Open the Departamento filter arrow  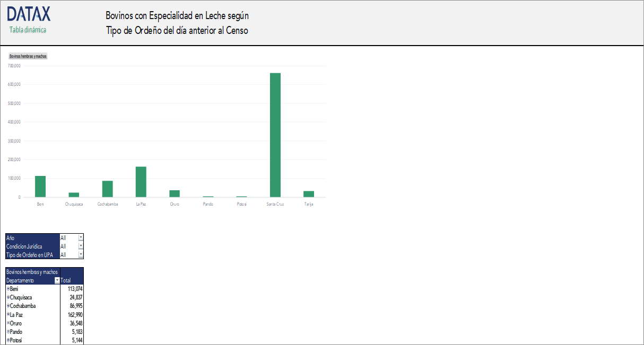tap(57, 280)
